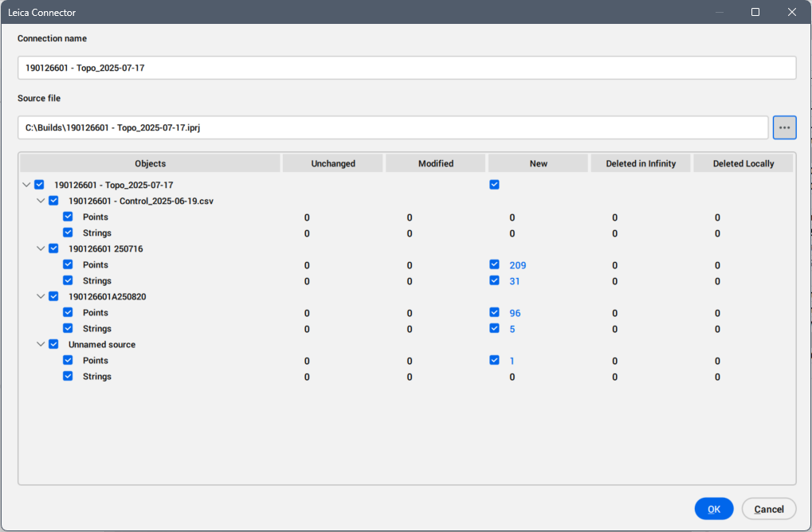Click the Connection name text field
The width and height of the screenshot is (812, 532).
click(406, 68)
